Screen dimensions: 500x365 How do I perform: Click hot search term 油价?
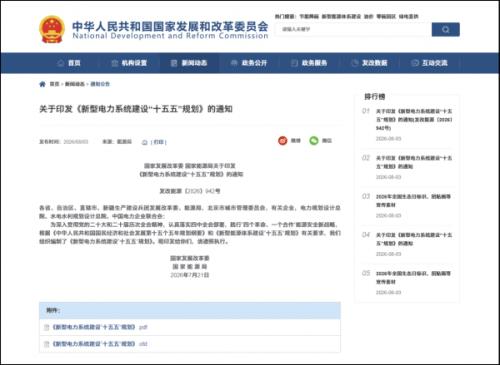(x=369, y=16)
